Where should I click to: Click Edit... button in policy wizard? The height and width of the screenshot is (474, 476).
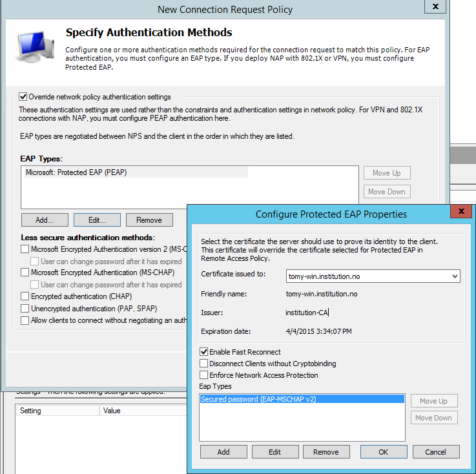tap(97, 220)
